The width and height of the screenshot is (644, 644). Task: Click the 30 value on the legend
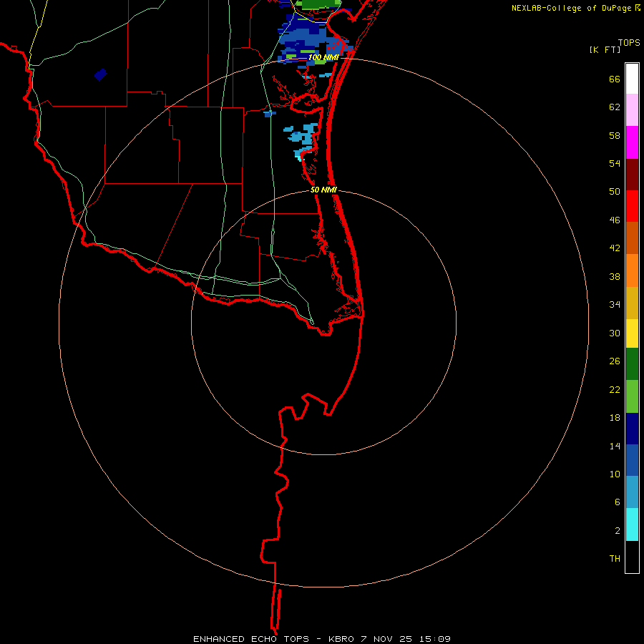[x=615, y=333]
